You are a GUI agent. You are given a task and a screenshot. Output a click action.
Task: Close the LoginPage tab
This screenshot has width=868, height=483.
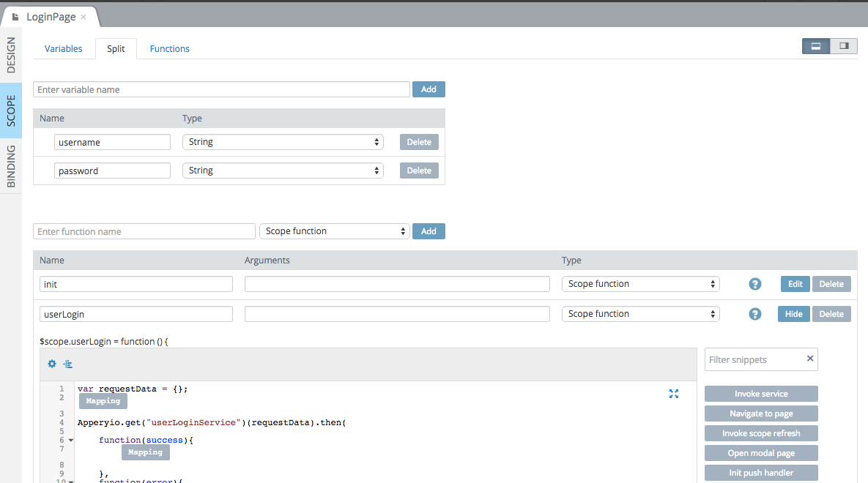pyautogui.click(x=84, y=17)
